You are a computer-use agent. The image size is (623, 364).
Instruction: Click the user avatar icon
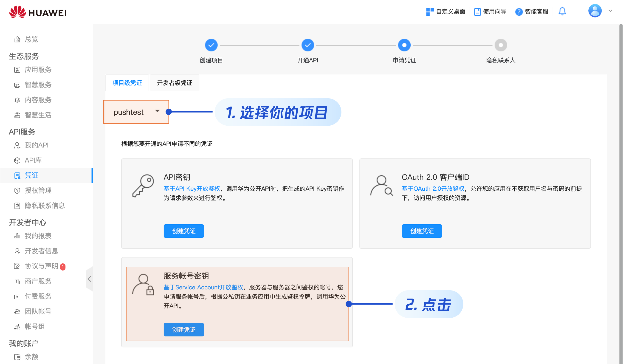pos(595,11)
